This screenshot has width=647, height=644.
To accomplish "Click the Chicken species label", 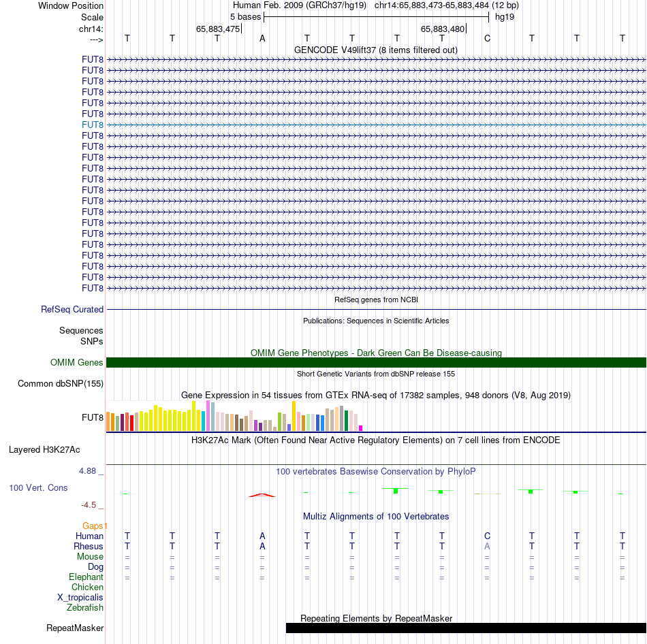I will click(x=87, y=587).
